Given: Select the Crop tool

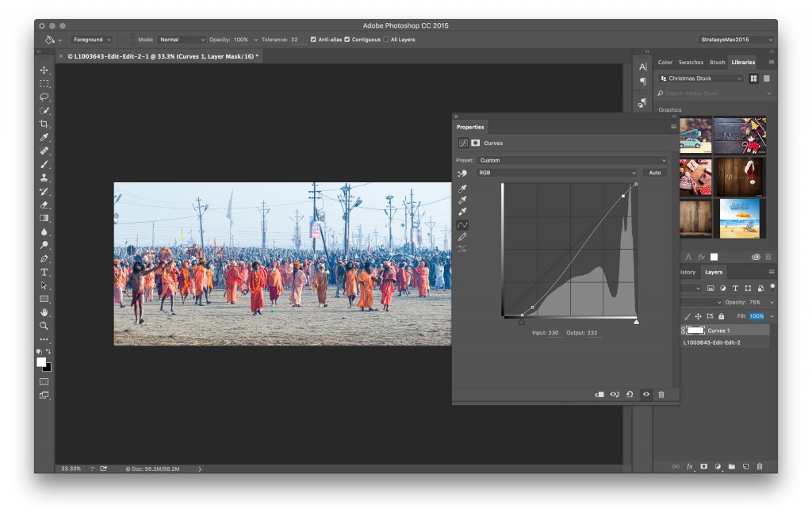Looking at the screenshot, I should pos(44,123).
